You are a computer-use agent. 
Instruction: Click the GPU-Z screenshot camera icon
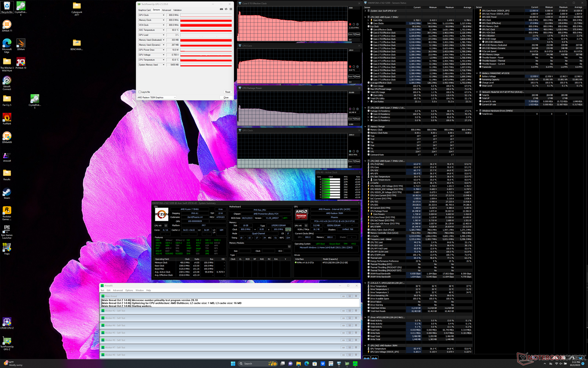[221, 9]
